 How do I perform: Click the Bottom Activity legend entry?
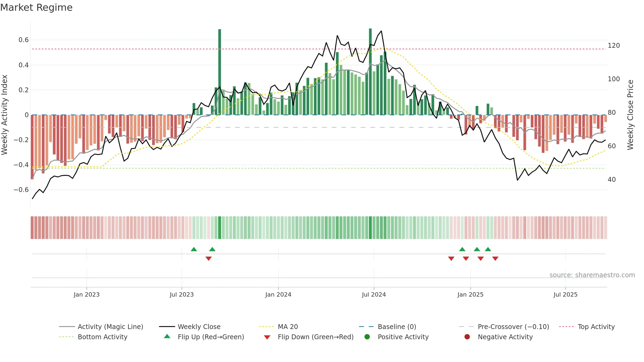93,337
